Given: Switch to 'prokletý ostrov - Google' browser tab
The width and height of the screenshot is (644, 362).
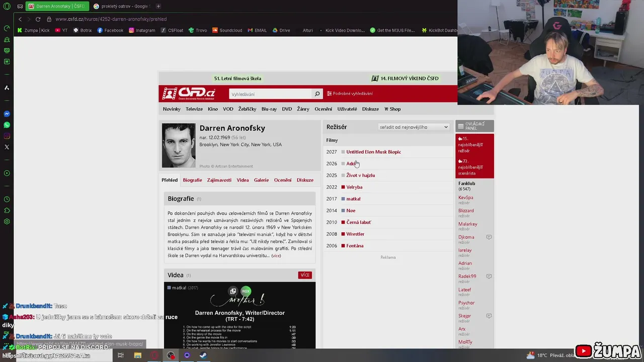Looking at the screenshot, I should [121, 6].
